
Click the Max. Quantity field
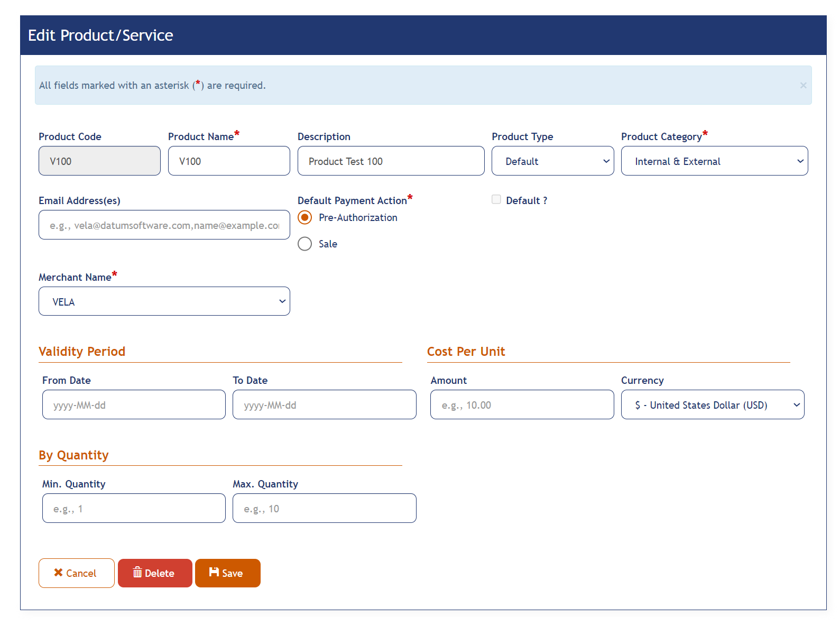[x=324, y=508]
